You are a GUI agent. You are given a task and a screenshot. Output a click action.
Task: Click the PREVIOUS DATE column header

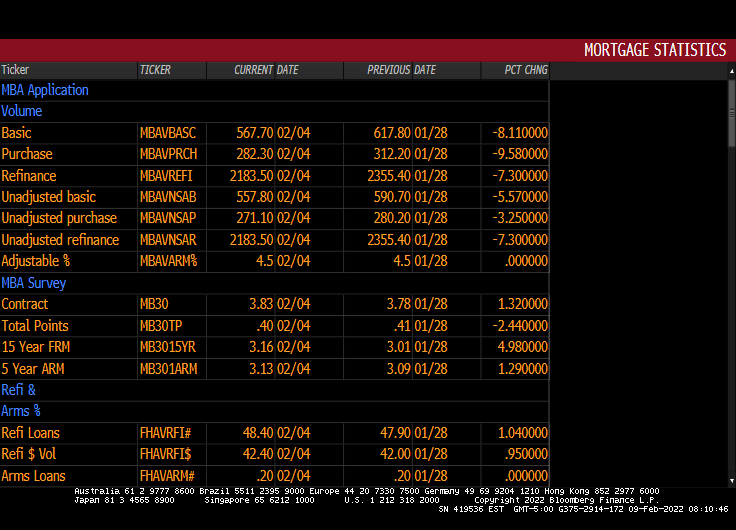[x=402, y=70]
